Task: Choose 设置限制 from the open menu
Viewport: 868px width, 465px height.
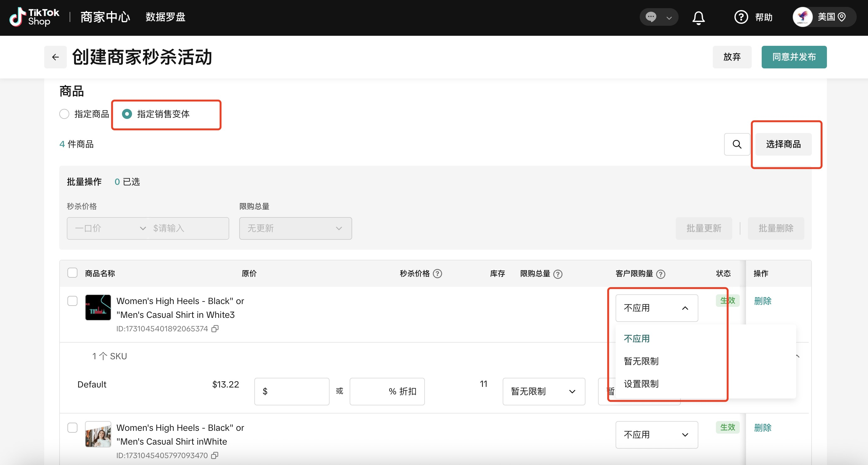Action: (641, 384)
